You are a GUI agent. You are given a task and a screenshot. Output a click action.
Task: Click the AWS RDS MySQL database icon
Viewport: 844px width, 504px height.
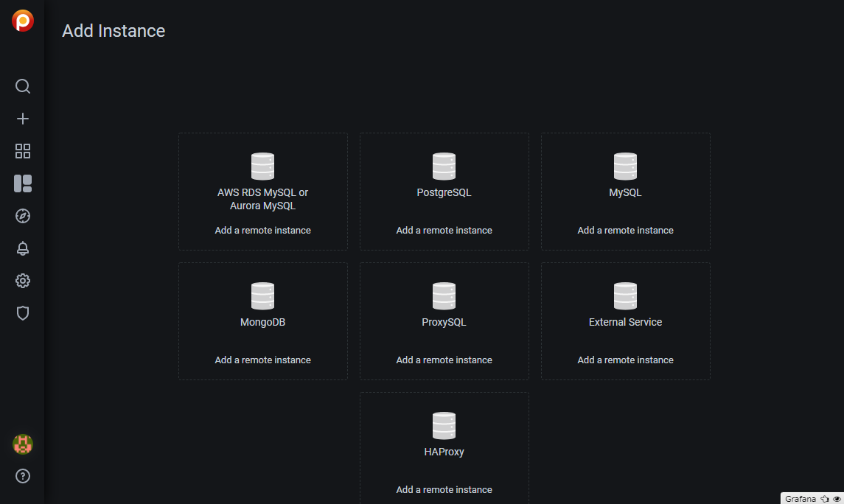coord(262,167)
